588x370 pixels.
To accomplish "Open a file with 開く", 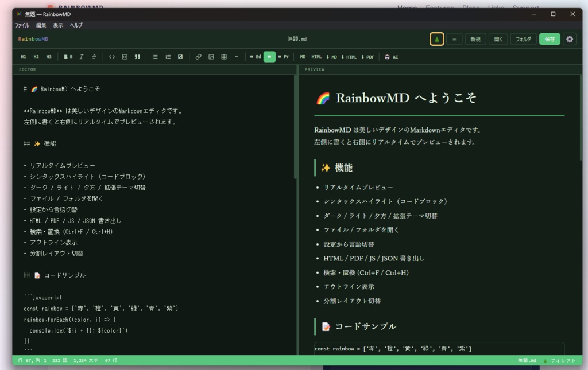I will (x=498, y=38).
